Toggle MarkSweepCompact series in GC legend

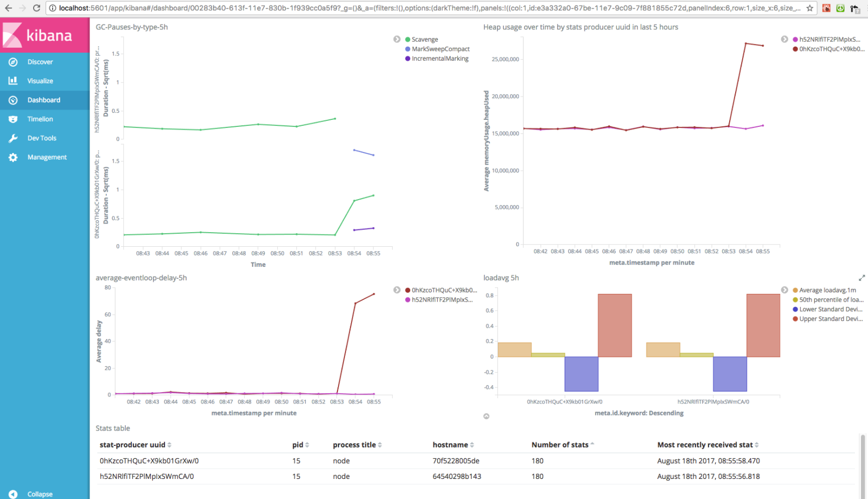click(x=441, y=49)
